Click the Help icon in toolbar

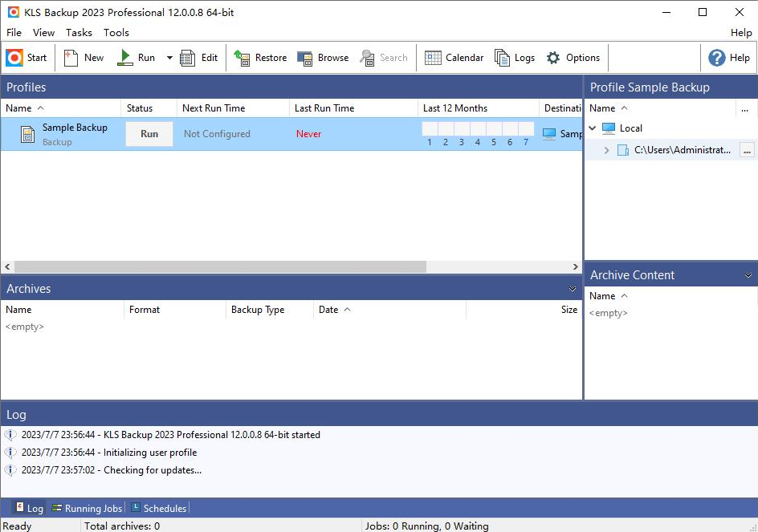[717, 58]
